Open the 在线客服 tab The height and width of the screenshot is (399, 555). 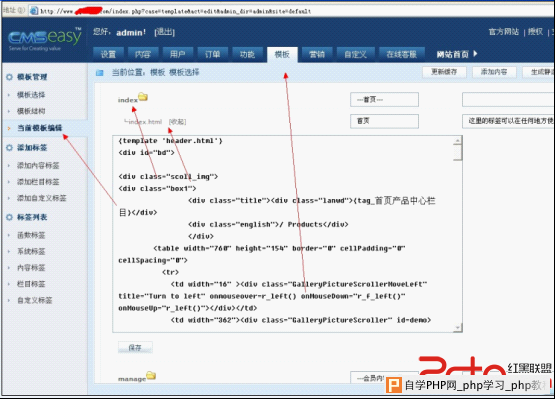[x=401, y=55]
